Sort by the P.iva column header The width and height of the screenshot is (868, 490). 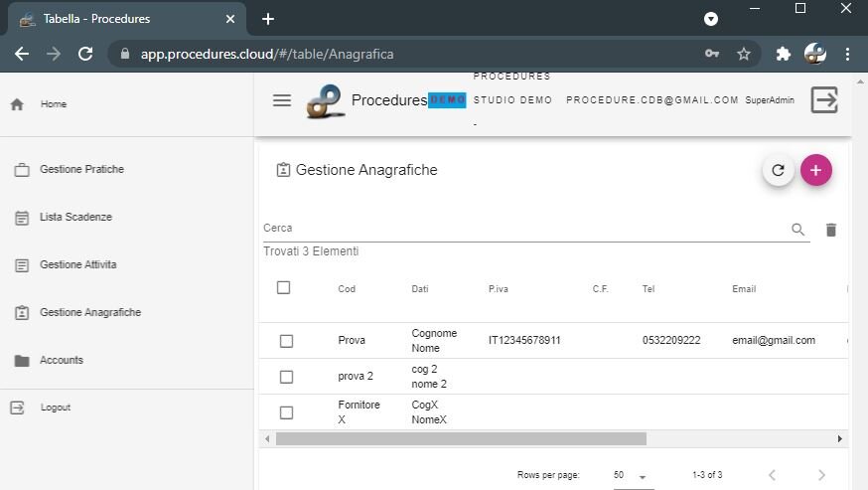click(x=499, y=289)
